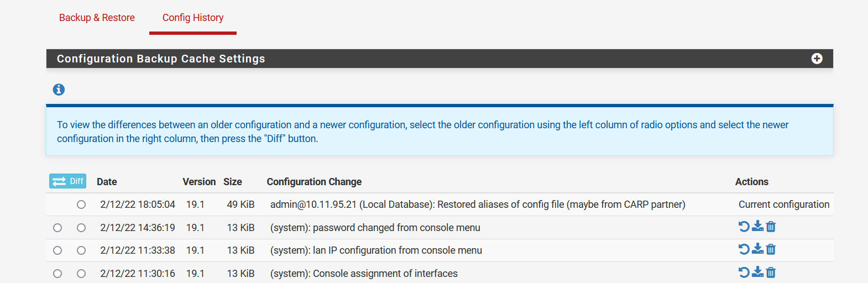
Task: Click the Configuration Backup Cache Settings header
Action: 161,59
